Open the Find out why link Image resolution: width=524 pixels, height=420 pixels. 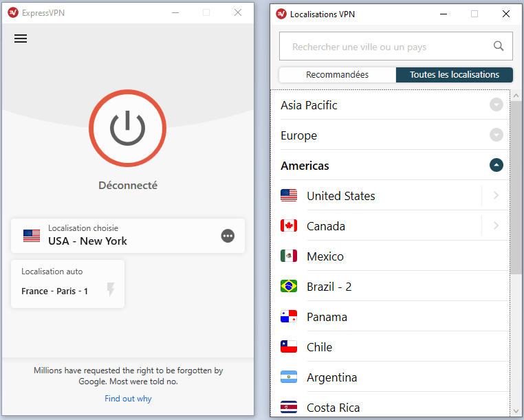tap(128, 398)
